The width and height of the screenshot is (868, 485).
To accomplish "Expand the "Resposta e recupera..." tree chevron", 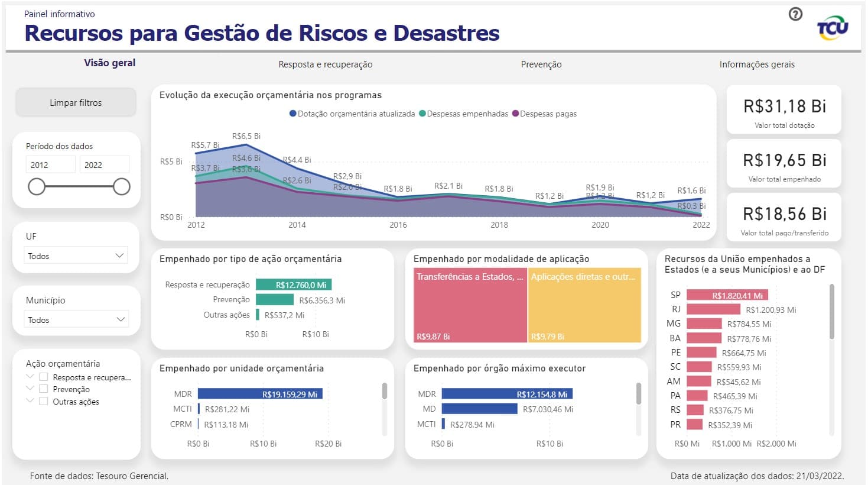I will pos(30,376).
